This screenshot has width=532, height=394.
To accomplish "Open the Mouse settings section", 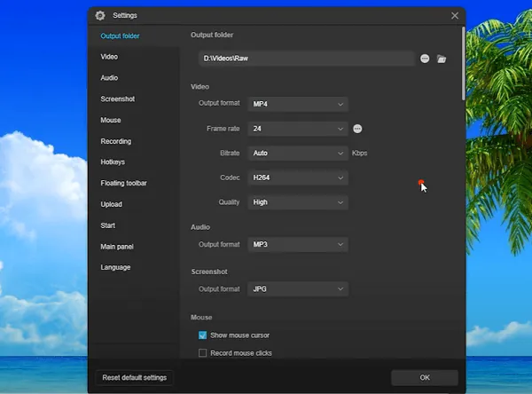I will [x=111, y=120].
